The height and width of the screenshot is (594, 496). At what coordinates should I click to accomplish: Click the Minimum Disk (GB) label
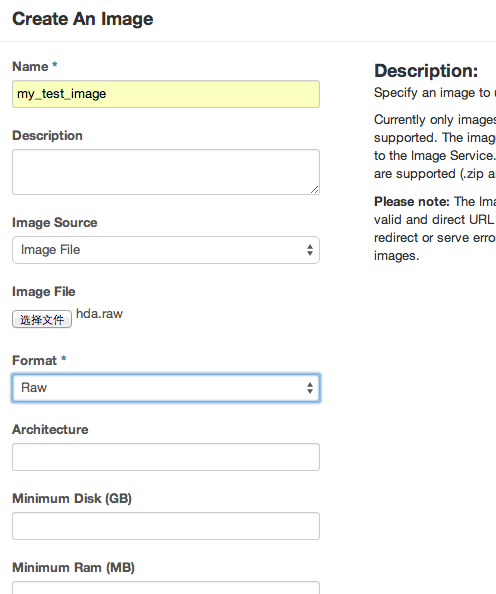[x=72, y=498]
